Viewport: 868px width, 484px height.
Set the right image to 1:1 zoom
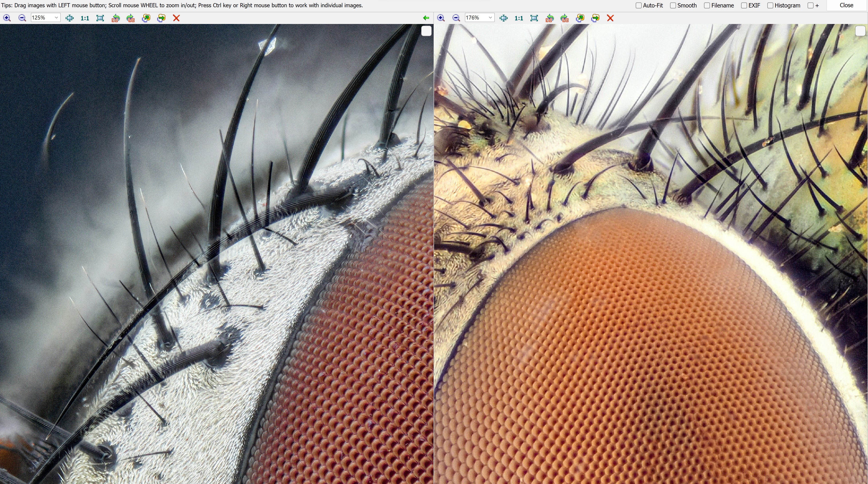pos(519,18)
